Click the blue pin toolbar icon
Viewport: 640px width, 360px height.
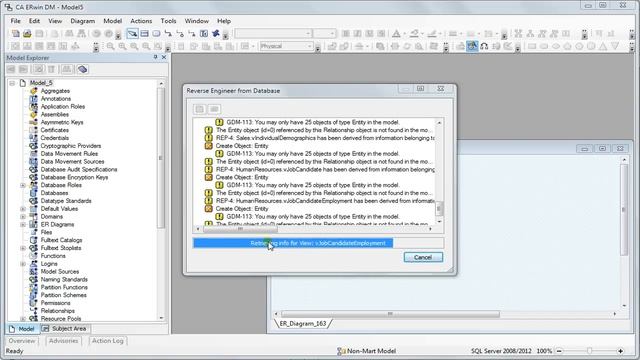coord(216,33)
